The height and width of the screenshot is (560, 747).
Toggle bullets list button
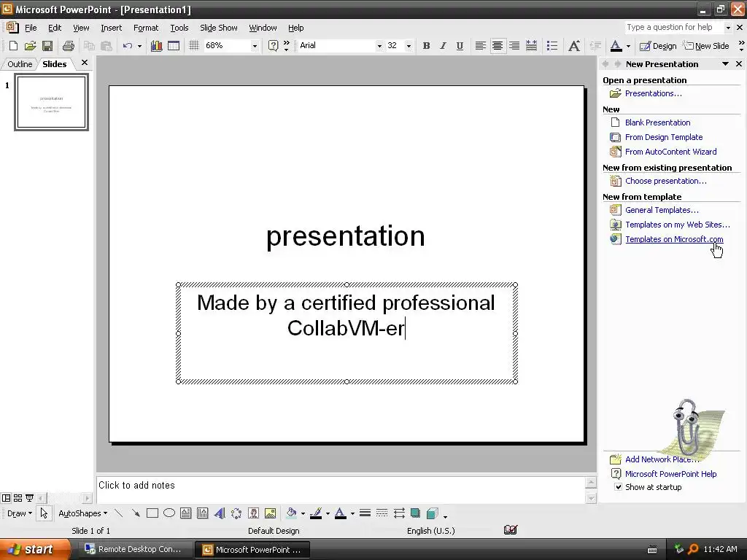tap(552, 46)
